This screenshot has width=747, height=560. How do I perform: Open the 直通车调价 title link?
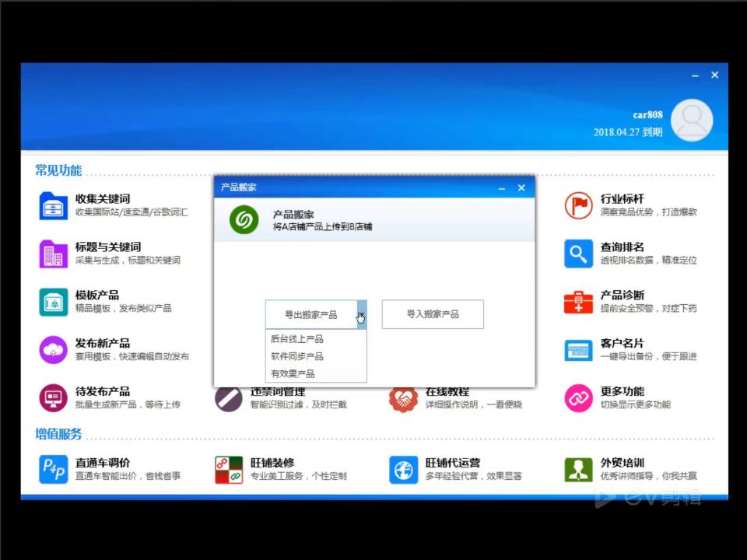point(103,462)
